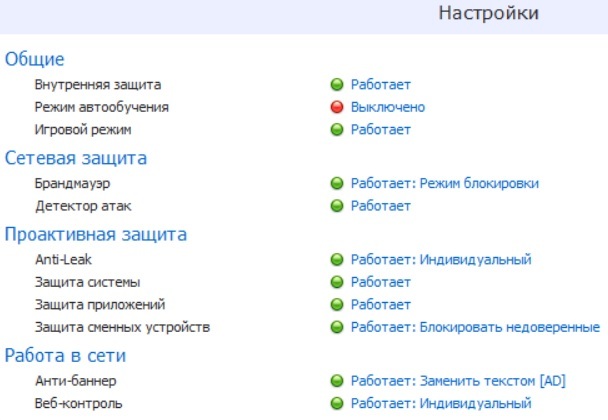608x420 pixels.
Task: Open the Работает link for Внутренняя защита
Action: tap(381, 85)
